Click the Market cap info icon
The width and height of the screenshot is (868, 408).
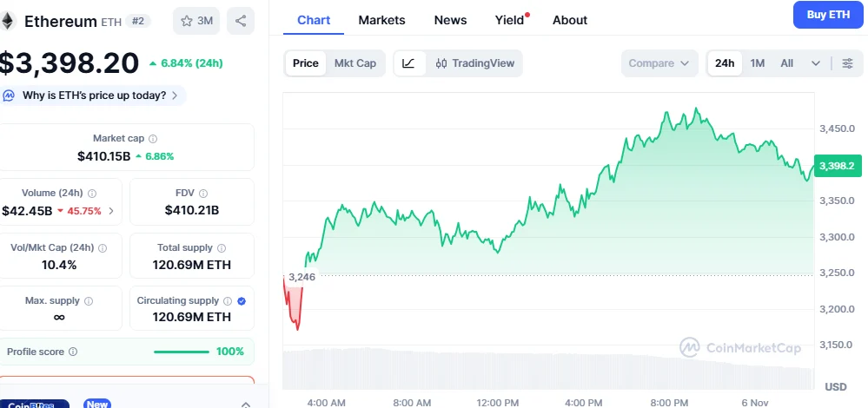tap(153, 139)
